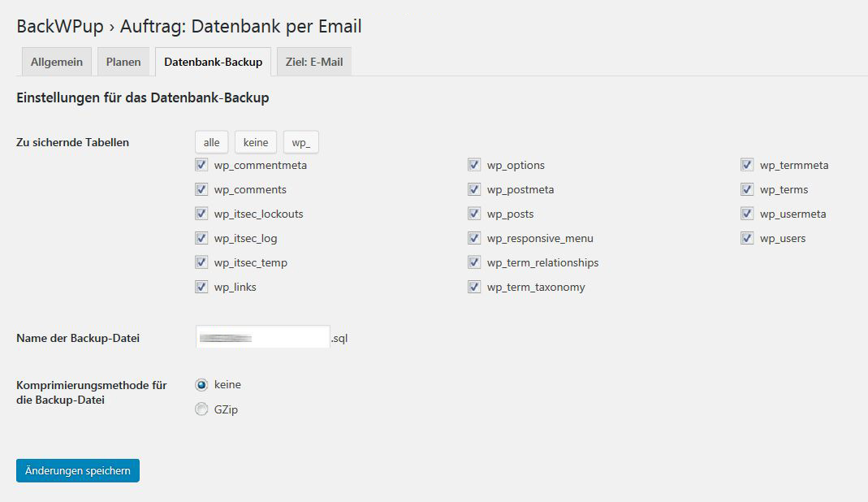Toggle the wp_responsive_menu checkbox
This screenshot has width=868, height=502.
point(474,238)
